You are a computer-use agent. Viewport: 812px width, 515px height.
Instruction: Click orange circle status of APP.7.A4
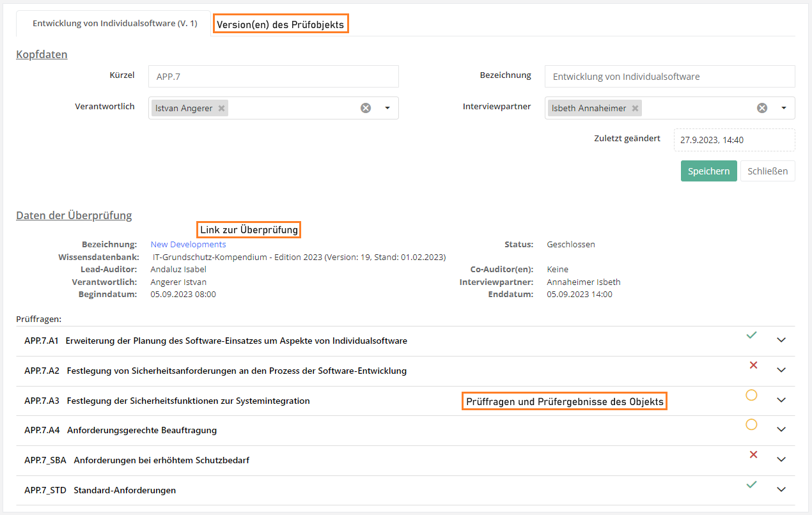click(x=751, y=424)
